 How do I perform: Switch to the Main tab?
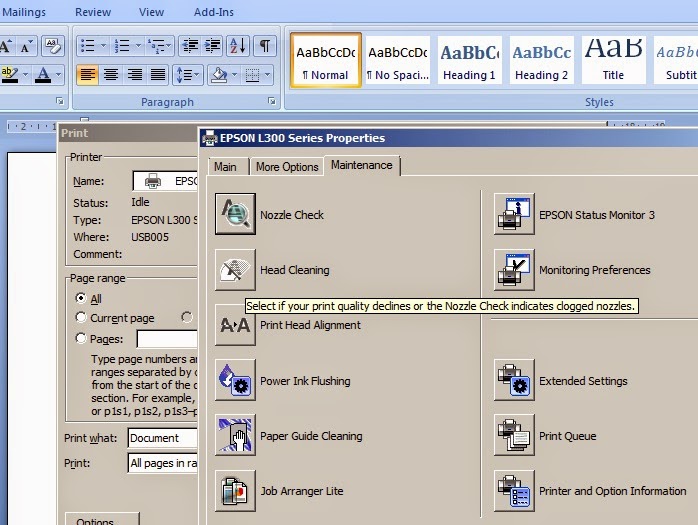pyautogui.click(x=225, y=167)
